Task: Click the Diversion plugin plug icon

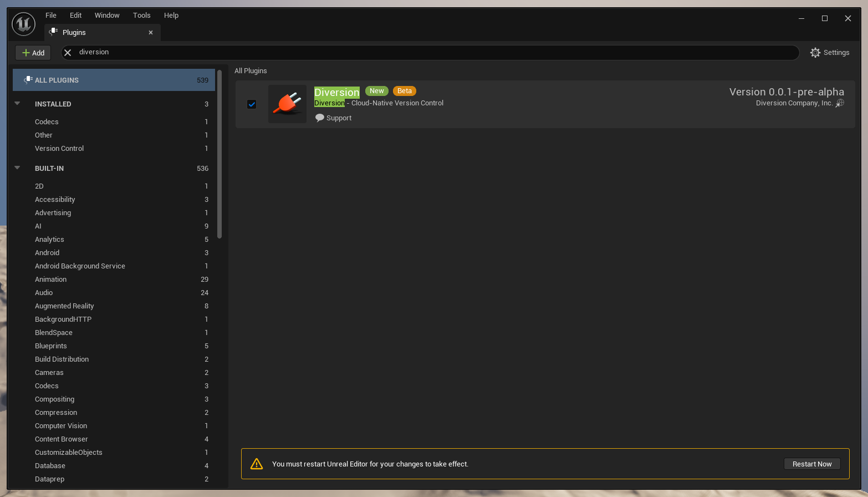Action: coord(287,104)
